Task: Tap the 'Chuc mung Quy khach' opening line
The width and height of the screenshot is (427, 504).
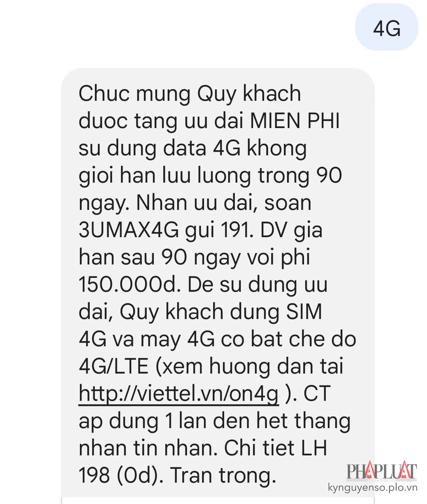Action: pos(190,94)
